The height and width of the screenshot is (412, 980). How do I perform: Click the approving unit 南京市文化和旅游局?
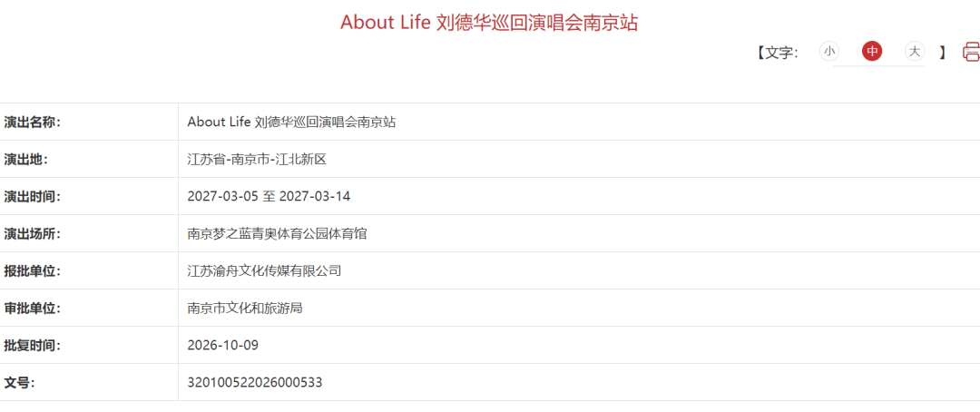pyautogui.click(x=245, y=309)
